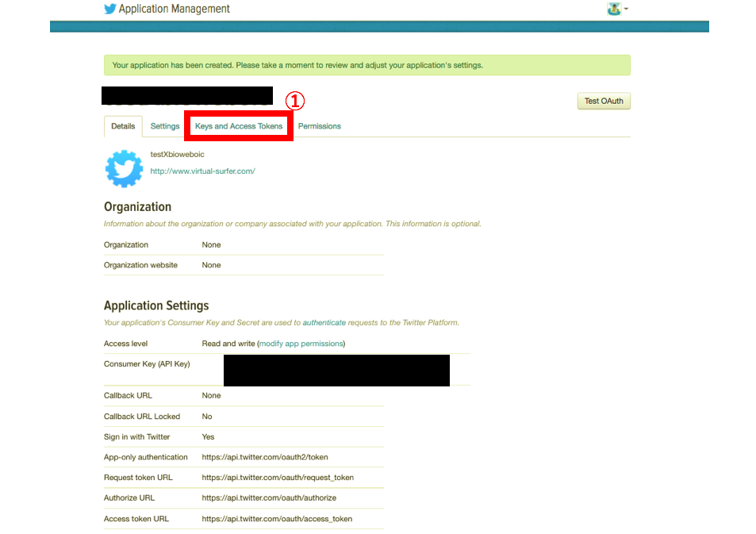Click the Application Settings heading

[156, 305]
